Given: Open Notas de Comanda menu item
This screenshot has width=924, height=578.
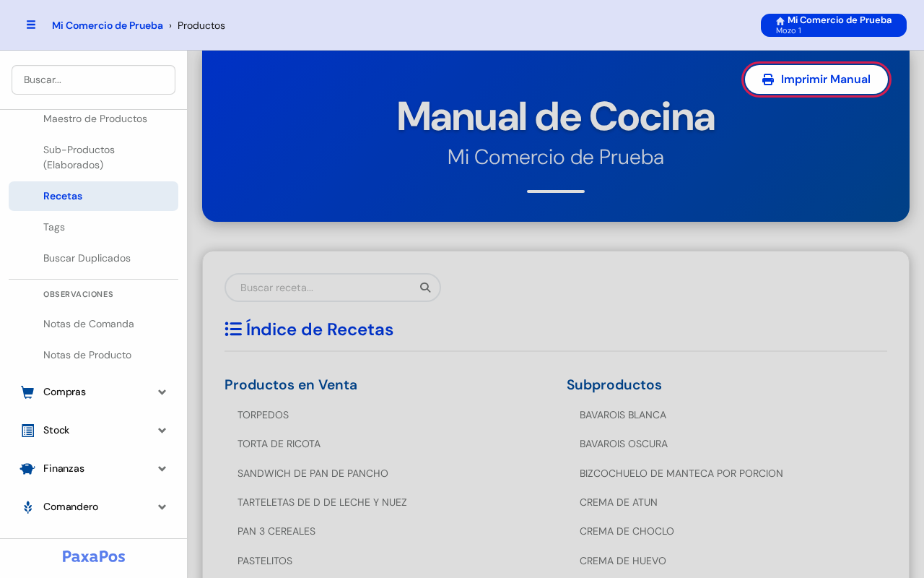Looking at the screenshot, I should (x=94, y=324).
